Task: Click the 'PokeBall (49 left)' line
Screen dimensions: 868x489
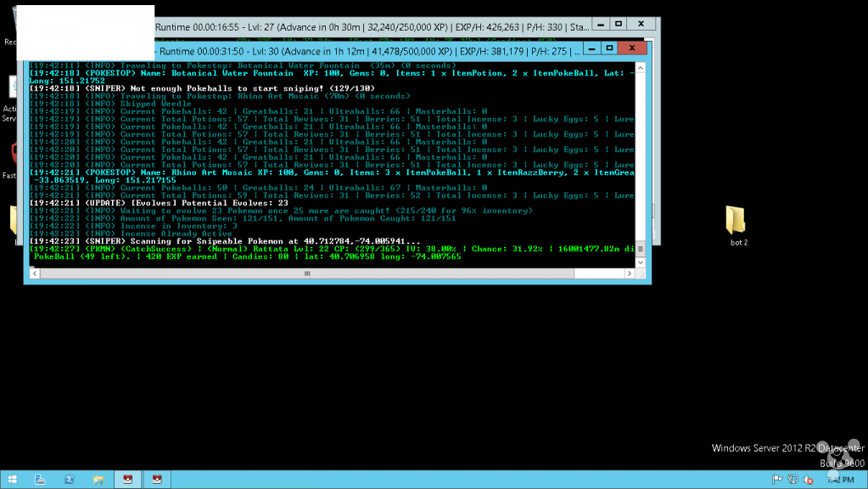Action: (x=248, y=257)
